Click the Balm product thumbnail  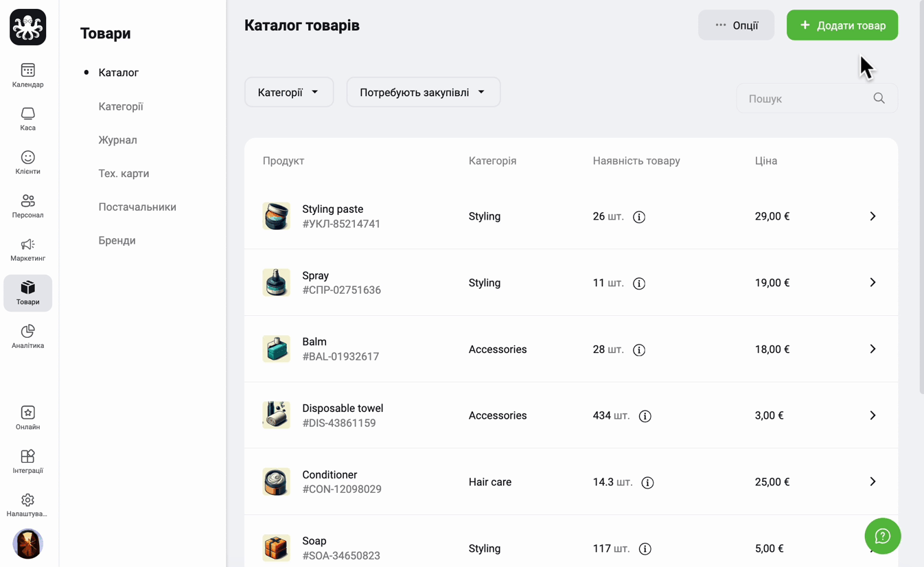(x=277, y=349)
